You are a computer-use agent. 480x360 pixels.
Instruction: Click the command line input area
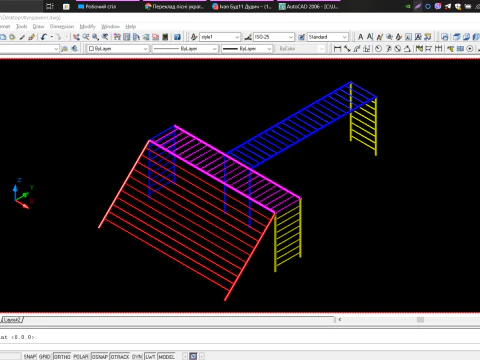point(240,337)
